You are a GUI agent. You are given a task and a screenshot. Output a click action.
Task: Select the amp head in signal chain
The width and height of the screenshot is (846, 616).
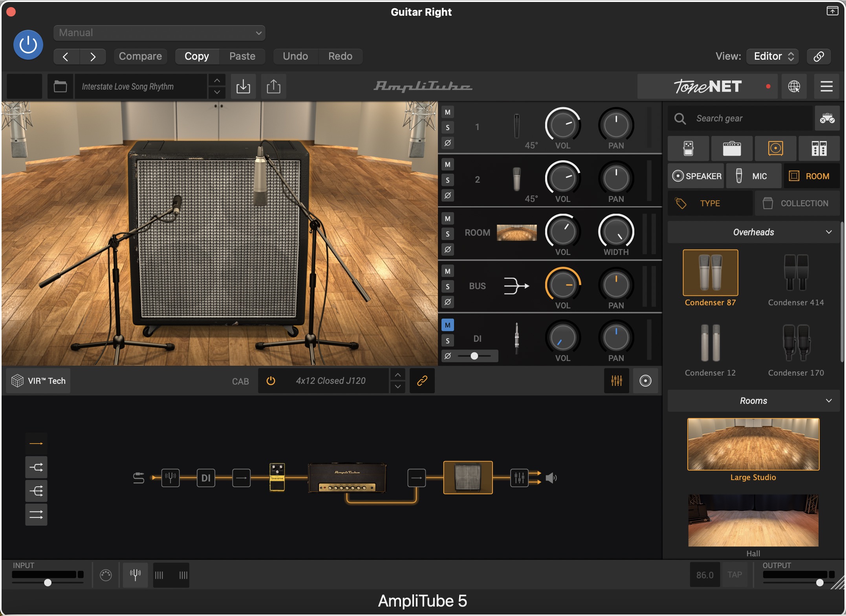click(347, 478)
